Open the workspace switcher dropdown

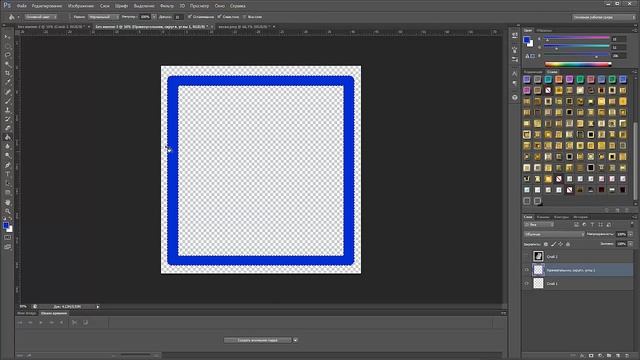point(604,17)
